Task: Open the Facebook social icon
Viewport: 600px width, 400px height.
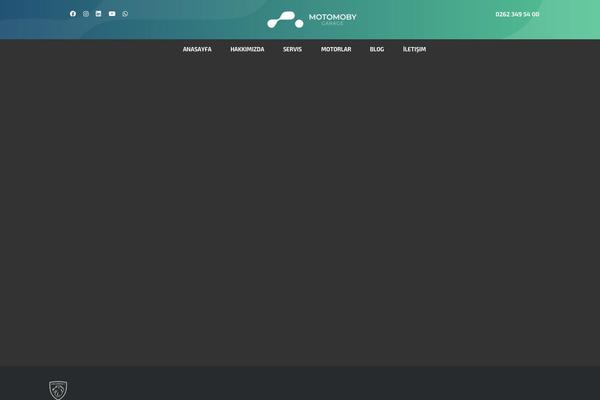Action: pos(73,14)
